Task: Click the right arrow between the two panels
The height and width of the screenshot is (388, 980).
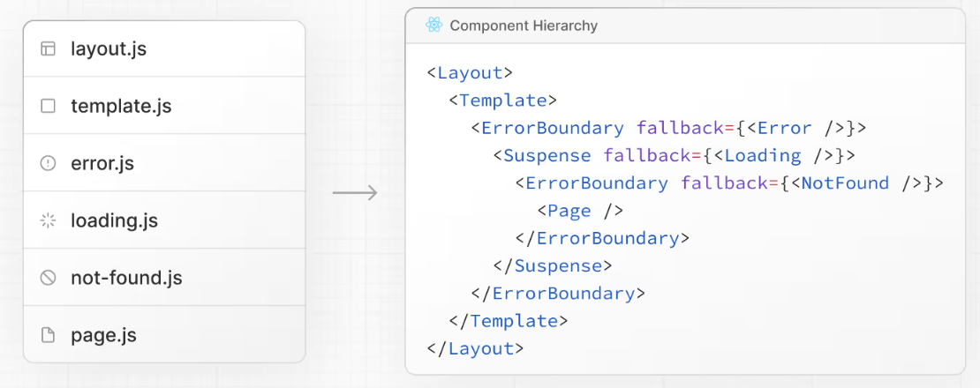Action: 355,193
